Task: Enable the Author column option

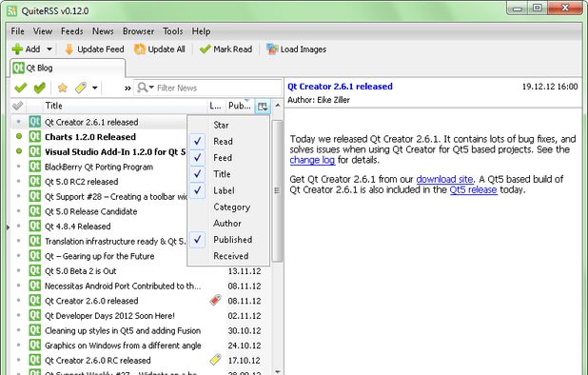Action: 227,224
